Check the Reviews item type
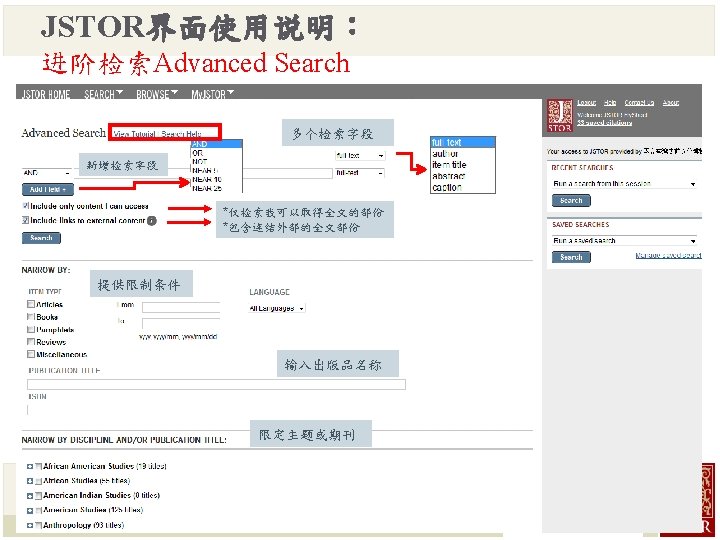 [31, 342]
